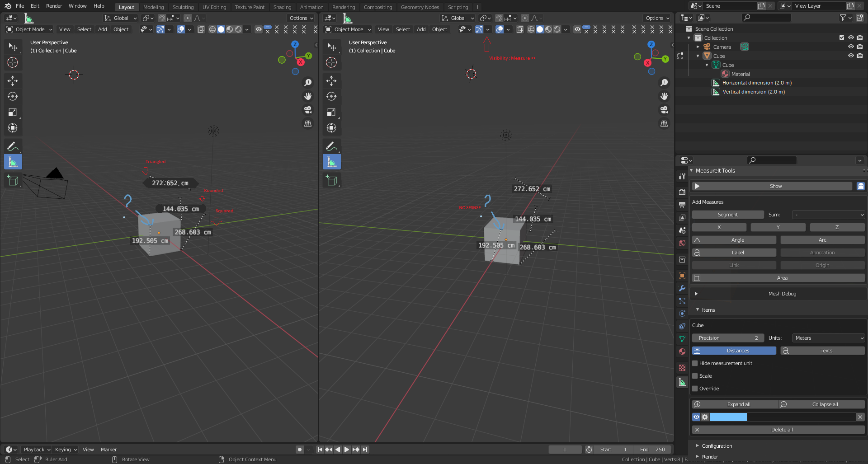Toggle Cube object visibility eye in outliner
Image resolution: width=868 pixels, height=464 pixels.
851,56
